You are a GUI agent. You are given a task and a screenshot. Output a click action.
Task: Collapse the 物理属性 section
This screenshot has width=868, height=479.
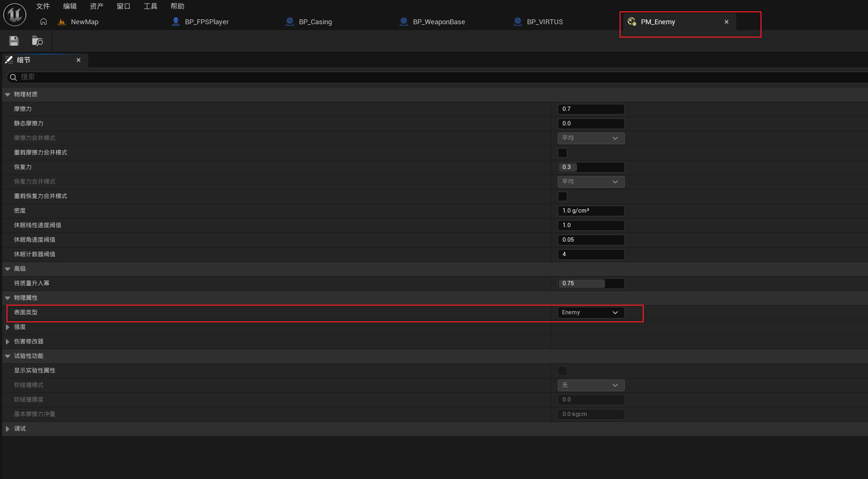(x=8, y=298)
